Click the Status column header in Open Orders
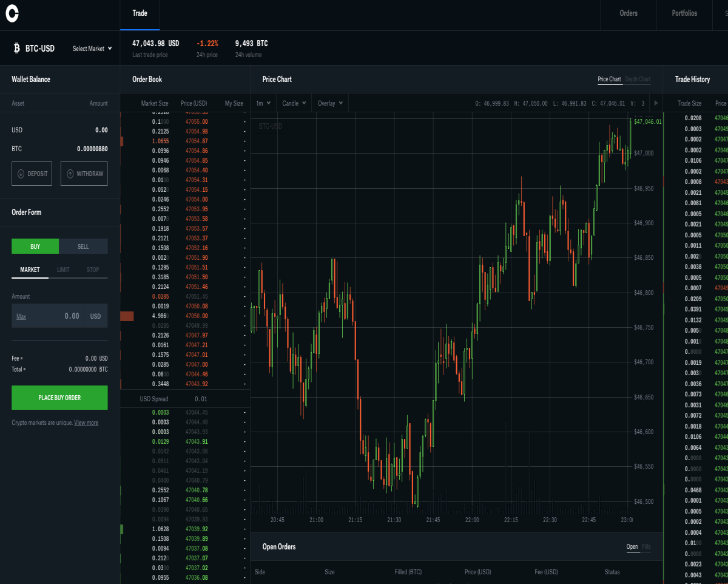This screenshot has height=584, width=728. tap(612, 572)
